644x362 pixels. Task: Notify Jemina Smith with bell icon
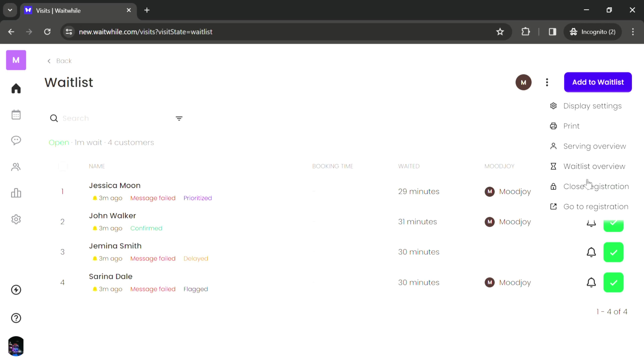coord(591,252)
